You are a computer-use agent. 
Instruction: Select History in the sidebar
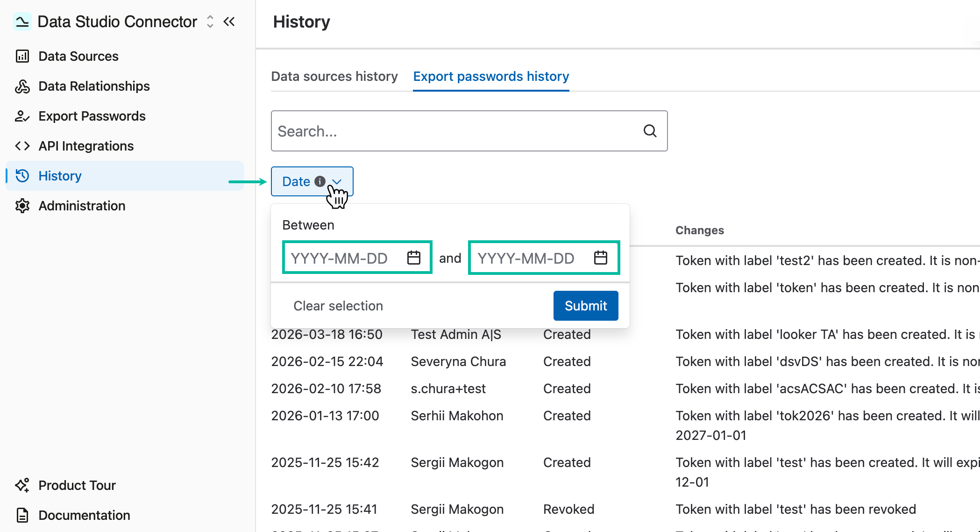[x=125, y=176]
